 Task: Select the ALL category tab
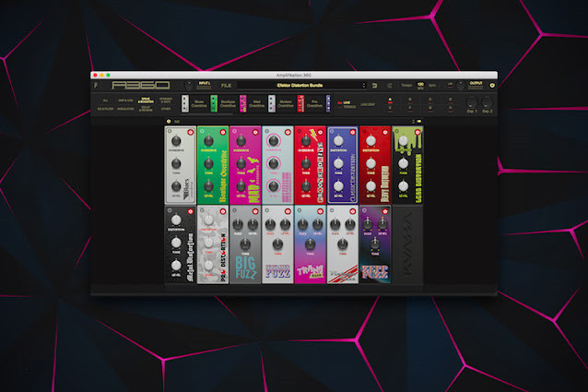(105, 101)
